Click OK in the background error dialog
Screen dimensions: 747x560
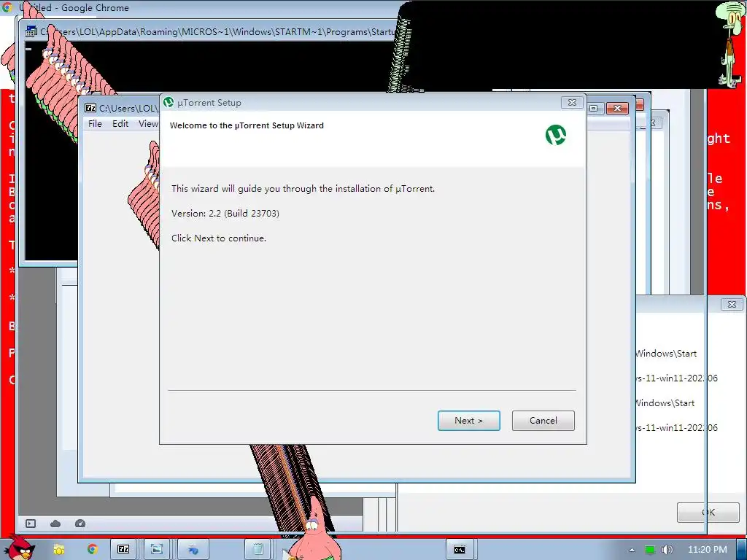(x=708, y=513)
